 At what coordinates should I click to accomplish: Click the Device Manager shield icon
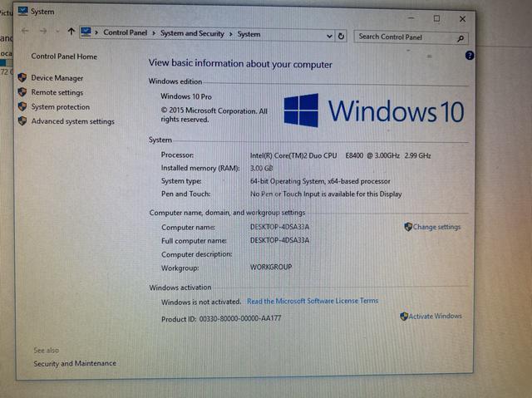22,77
